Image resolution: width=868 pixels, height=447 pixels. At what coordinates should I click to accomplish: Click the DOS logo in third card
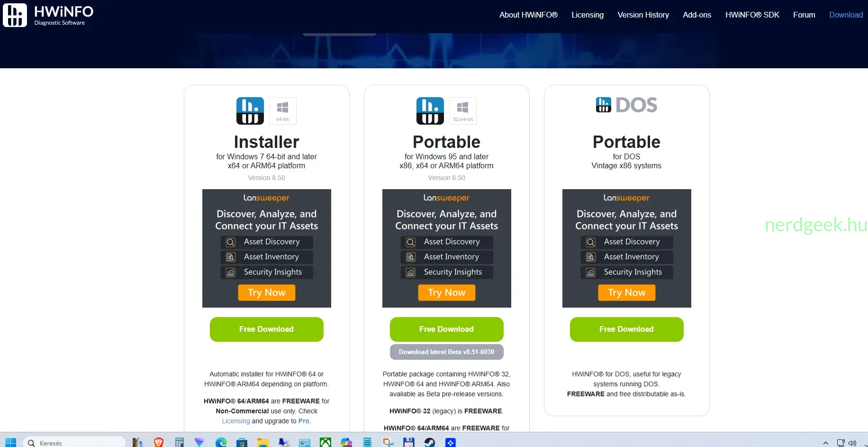pos(626,105)
